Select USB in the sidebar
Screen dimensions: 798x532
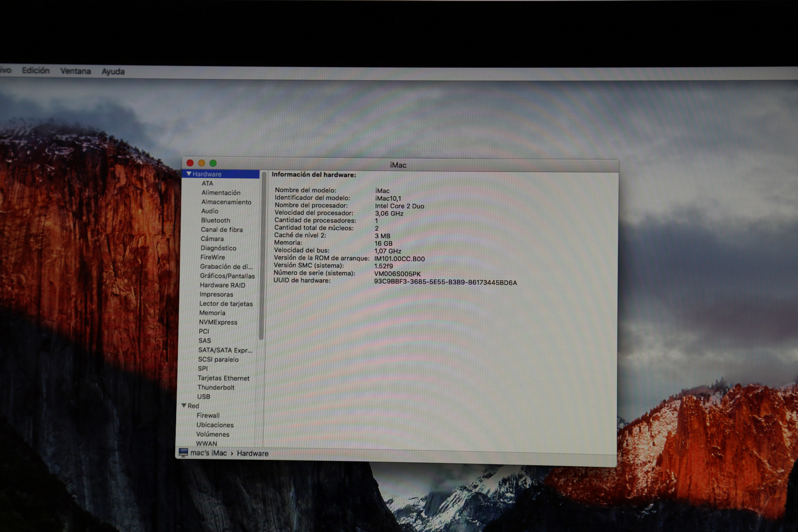pyautogui.click(x=203, y=397)
